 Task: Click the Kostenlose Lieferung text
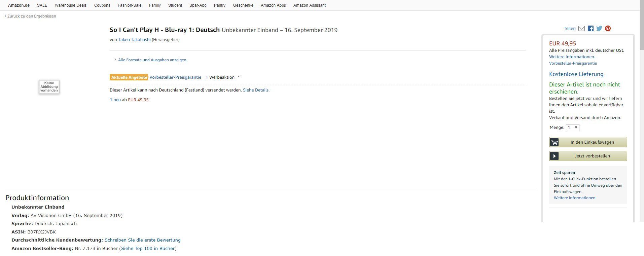click(576, 74)
